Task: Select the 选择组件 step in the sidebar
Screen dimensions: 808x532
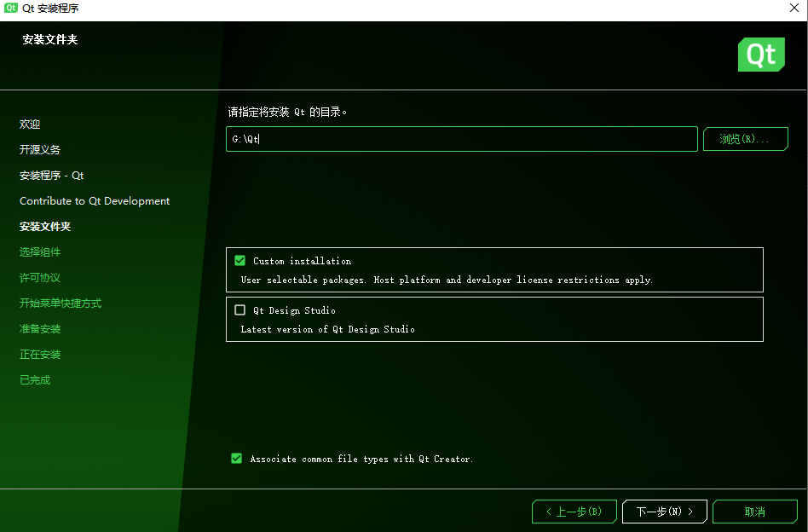Action: coord(39,252)
